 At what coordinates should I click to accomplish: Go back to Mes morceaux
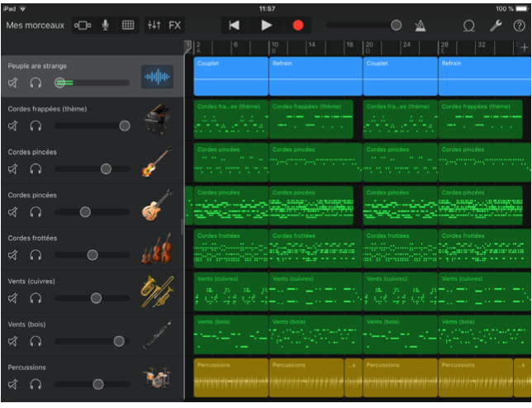pos(35,26)
